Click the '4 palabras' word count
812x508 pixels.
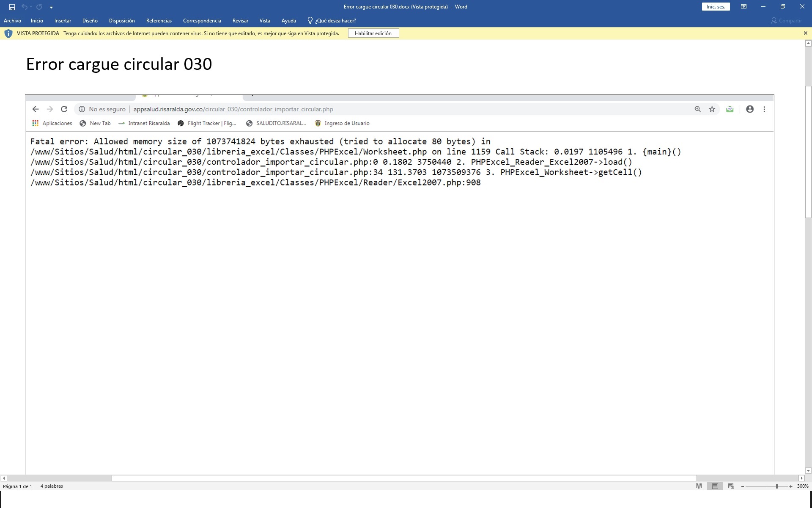[52, 486]
